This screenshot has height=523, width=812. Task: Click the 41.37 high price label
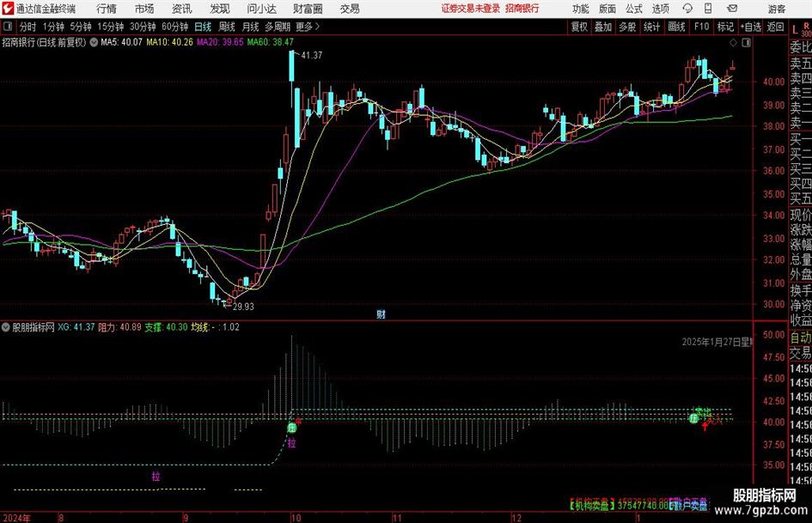[312, 56]
